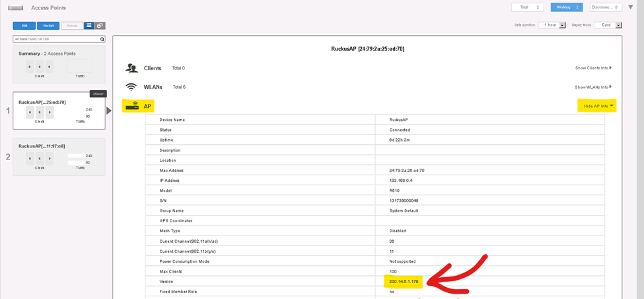The height and width of the screenshot is (299, 644).
Task: Click the Clients section heading
Action: (153, 68)
